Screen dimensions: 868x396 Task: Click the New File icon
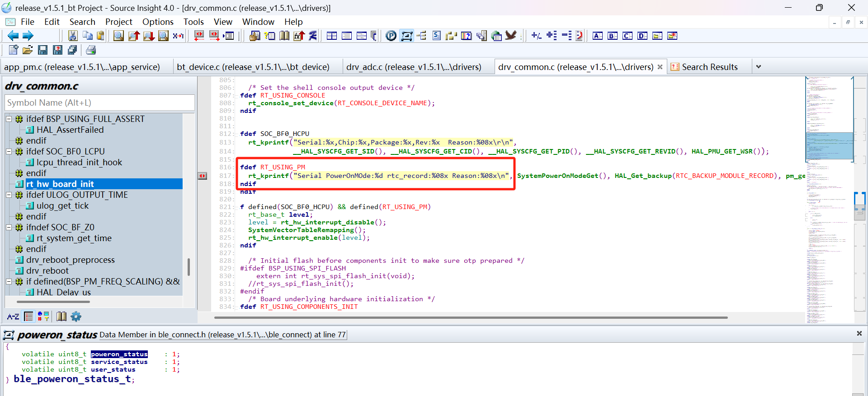click(13, 50)
